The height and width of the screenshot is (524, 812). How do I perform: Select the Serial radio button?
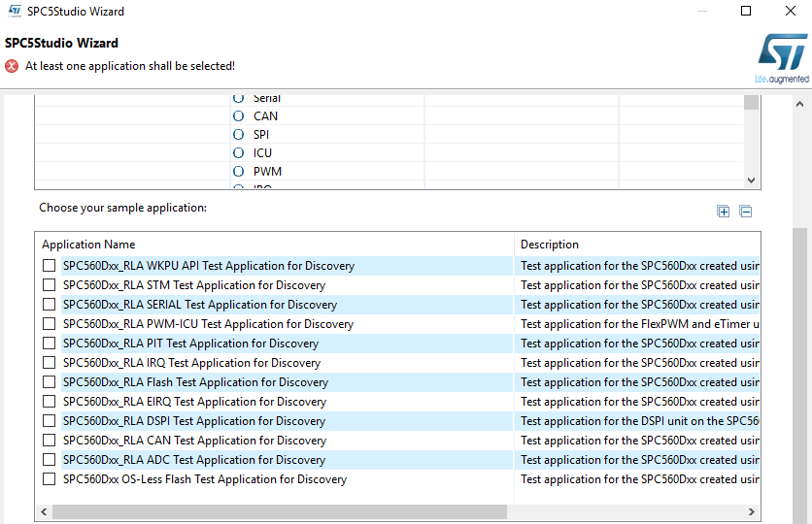pyautogui.click(x=238, y=98)
